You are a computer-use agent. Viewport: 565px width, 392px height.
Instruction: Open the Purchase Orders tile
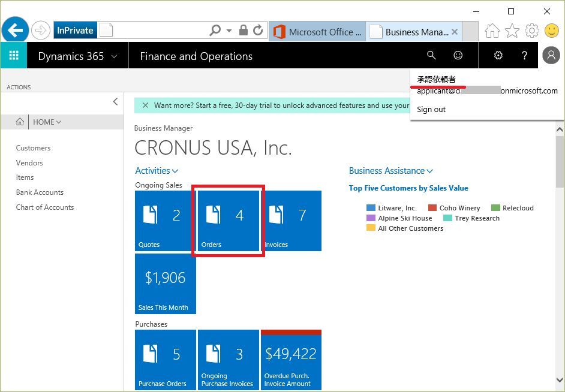click(x=166, y=360)
